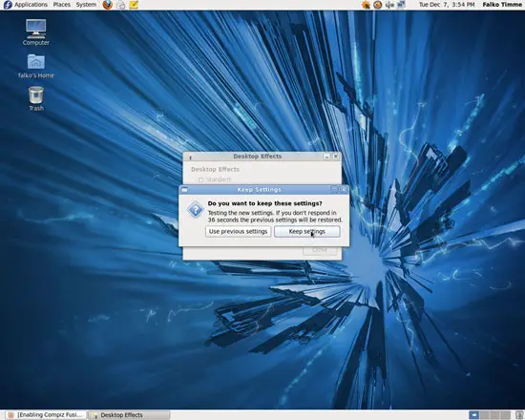Click the volume icon in system tray
This screenshot has width=525, height=420.
click(x=389, y=5)
